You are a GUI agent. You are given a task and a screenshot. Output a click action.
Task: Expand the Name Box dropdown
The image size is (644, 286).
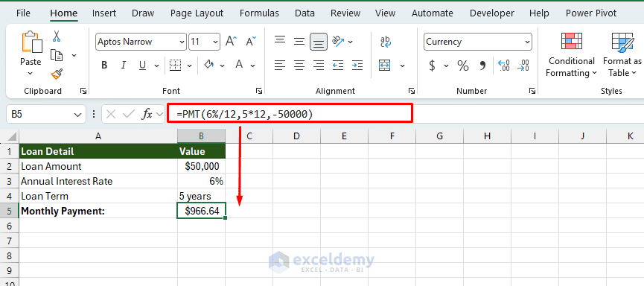click(x=78, y=115)
